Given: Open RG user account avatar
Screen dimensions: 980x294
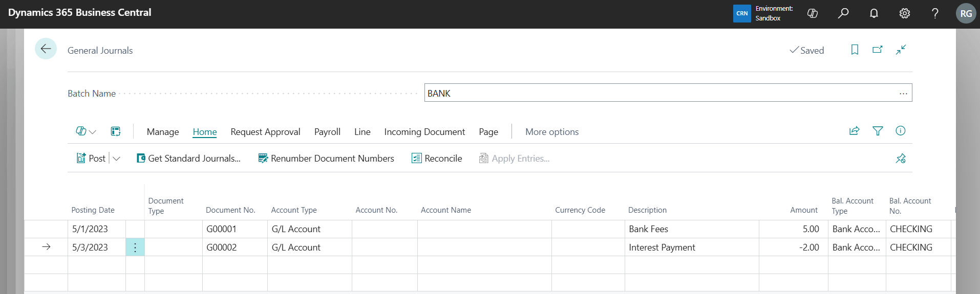Looking at the screenshot, I should click(966, 14).
